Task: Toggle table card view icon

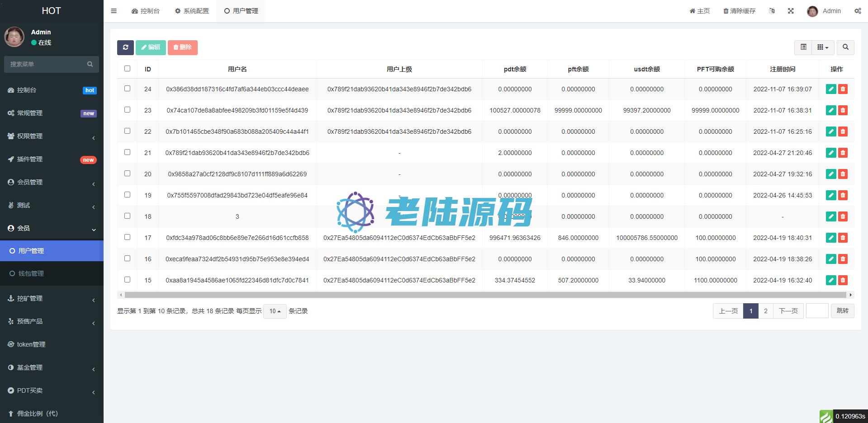Action: [x=803, y=47]
